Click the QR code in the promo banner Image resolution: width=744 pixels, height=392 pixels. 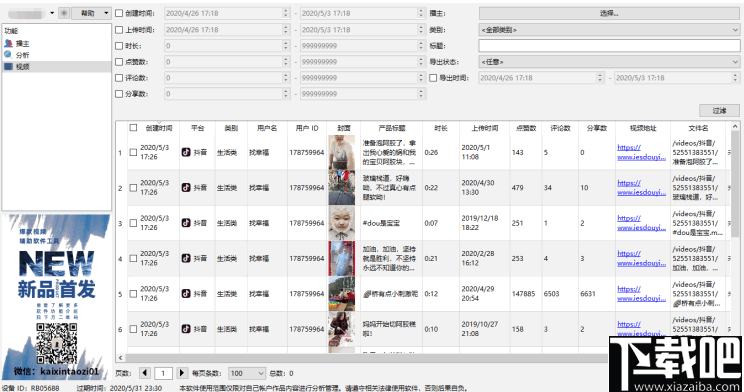56,344
